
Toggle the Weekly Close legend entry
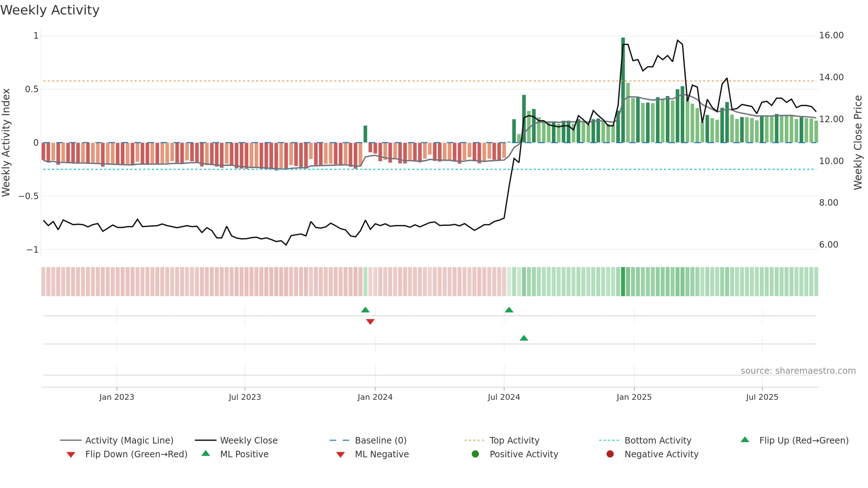pos(236,440)
